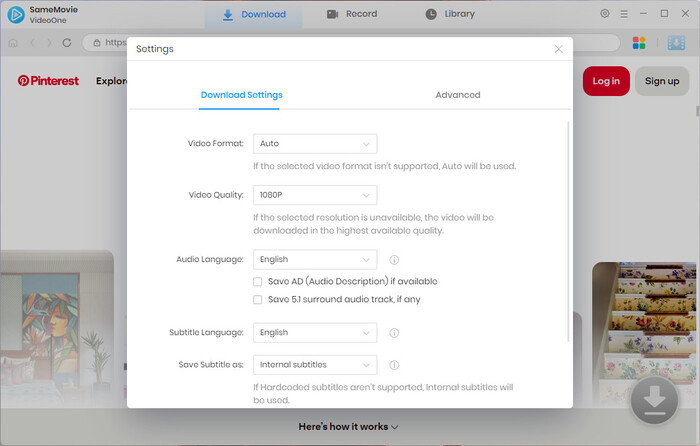The height and width of the screenshot is (446, 700).
Task: Enable Save 5.1 surround audio track checkbox
Action: point(258,299)
